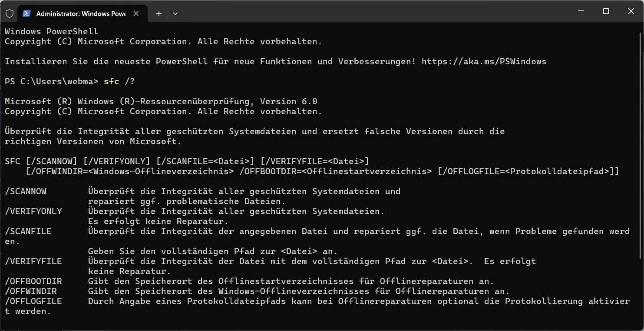Image resolution: width=644 pixels, height=331 pixels.
Task: Close the terminal window
Action: (x=631, y=11)
